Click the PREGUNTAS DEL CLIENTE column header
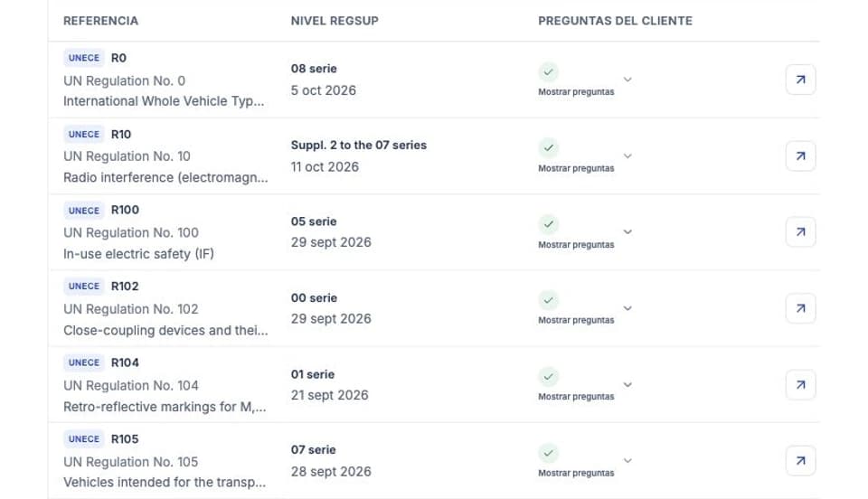Viewport: 868px width, 499px height. (615, 21)
